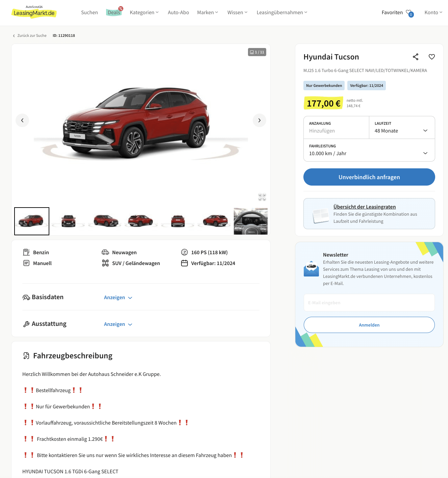Expand Basisdaten with Anzeigen
Viewport: 448px width, 478px height.
click(x=118, y=297)
